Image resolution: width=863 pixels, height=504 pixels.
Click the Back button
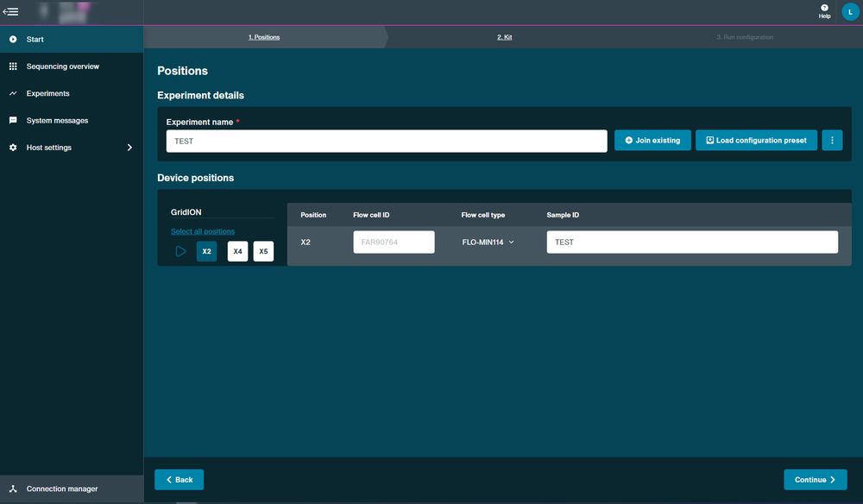coord(179,480)
